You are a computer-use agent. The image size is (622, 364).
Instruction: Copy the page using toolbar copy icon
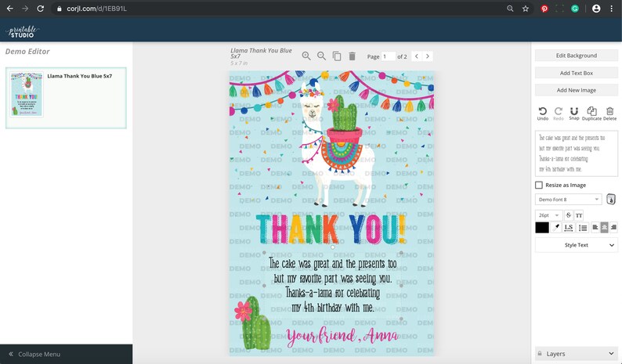[x=337, y=56]
